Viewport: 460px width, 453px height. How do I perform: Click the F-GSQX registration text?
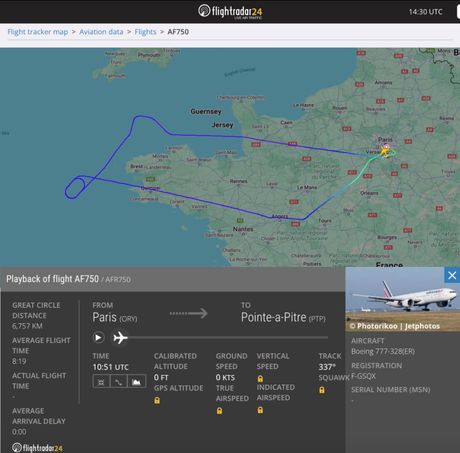363,376
